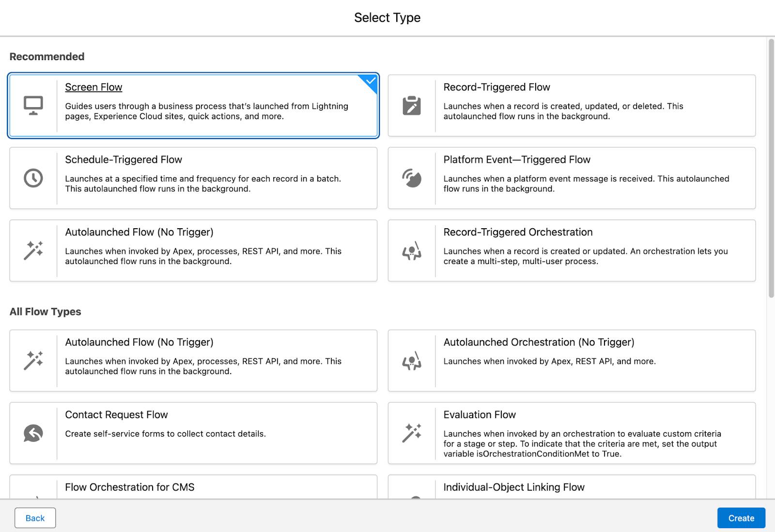
Task: Select Flow Orchestration for CMS title
Action: 130,487
